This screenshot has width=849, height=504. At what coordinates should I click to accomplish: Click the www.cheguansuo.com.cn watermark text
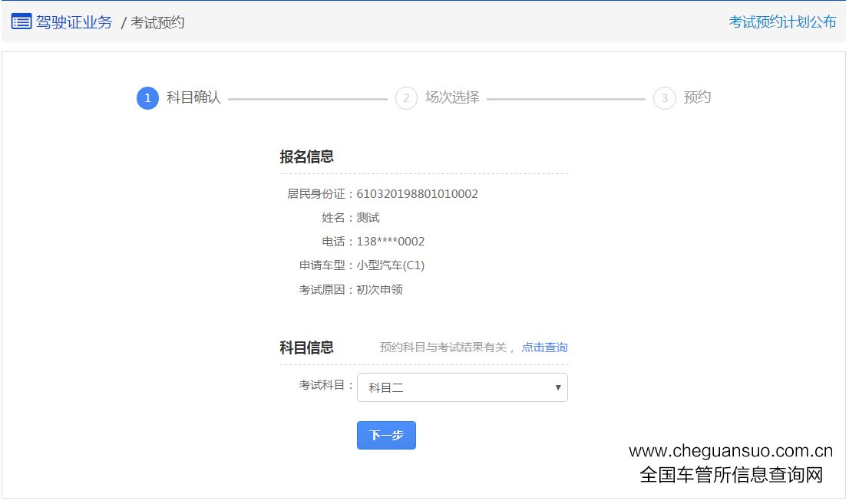point(730,451)
